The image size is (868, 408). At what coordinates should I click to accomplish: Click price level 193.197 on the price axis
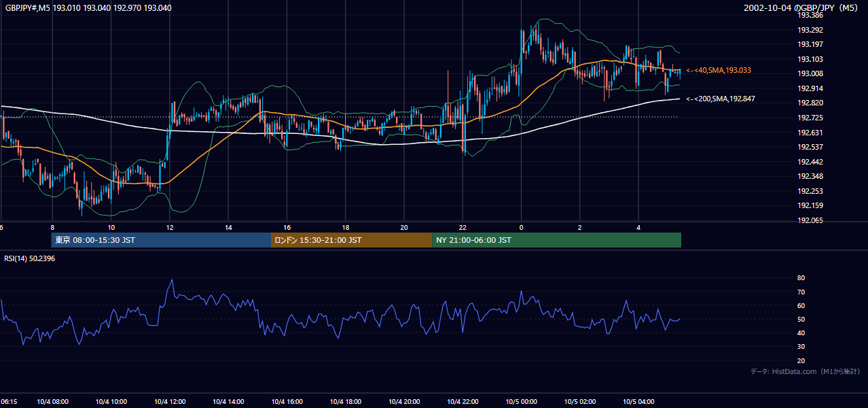(810, 44)
